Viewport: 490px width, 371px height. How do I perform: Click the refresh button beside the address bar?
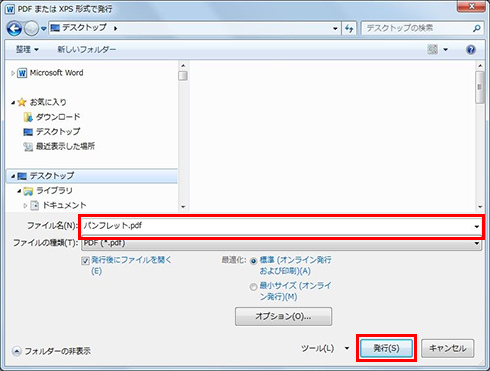tap(349, 29)
